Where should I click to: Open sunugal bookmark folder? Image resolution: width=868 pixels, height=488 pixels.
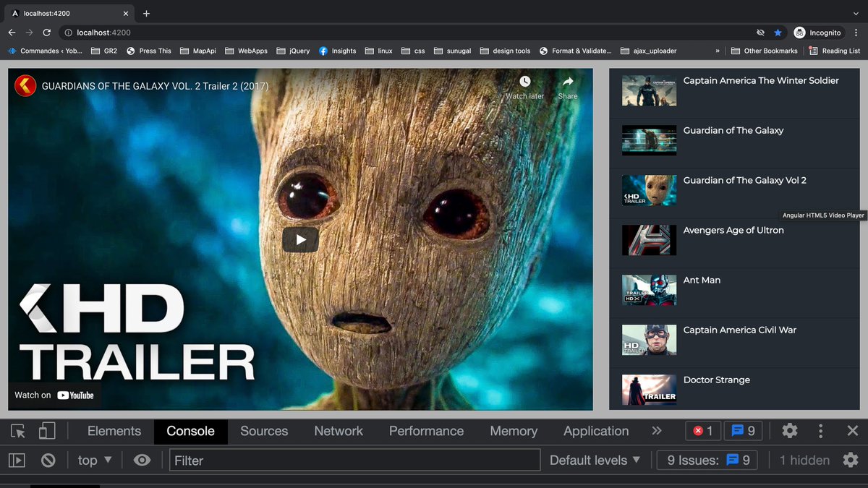pos(452,51)
